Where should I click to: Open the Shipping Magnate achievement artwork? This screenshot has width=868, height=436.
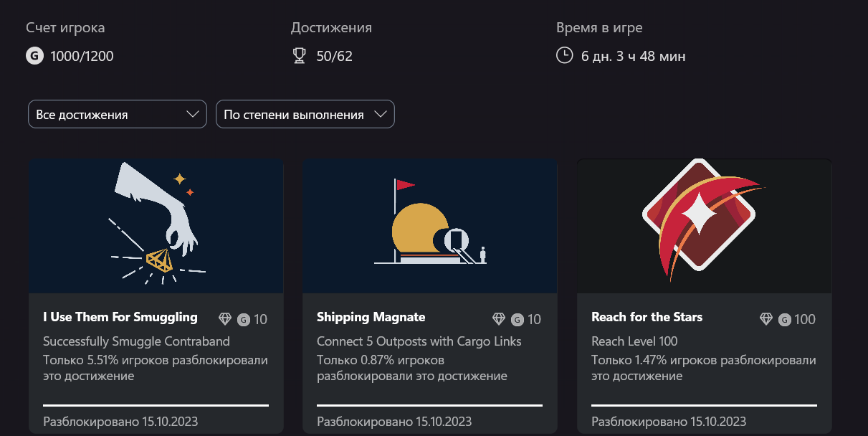[x=429, y=226]
